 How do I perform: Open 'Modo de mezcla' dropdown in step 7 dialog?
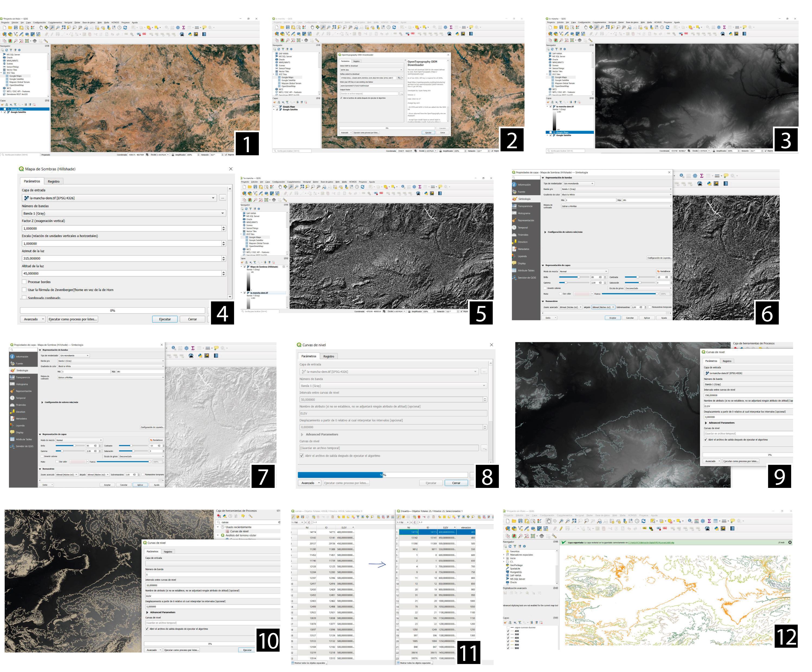click(79, 440)
